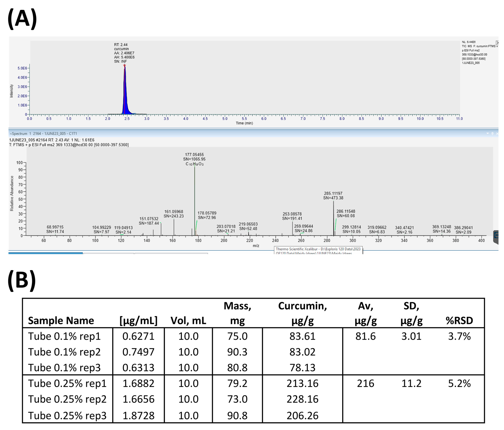
Task: Click the 'Tube 0.1% rep1' row label
Action: [64, 336]
